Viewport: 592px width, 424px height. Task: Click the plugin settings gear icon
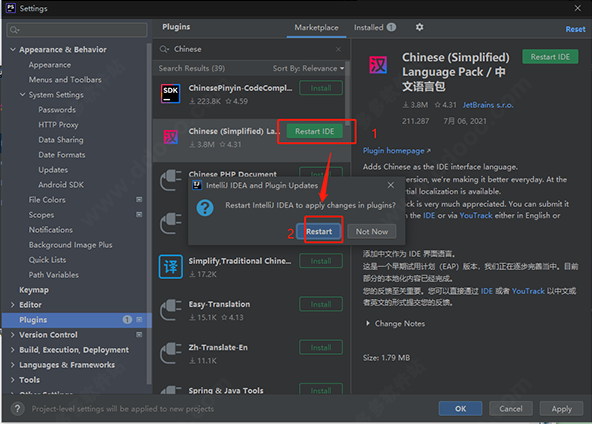point(419,27)
